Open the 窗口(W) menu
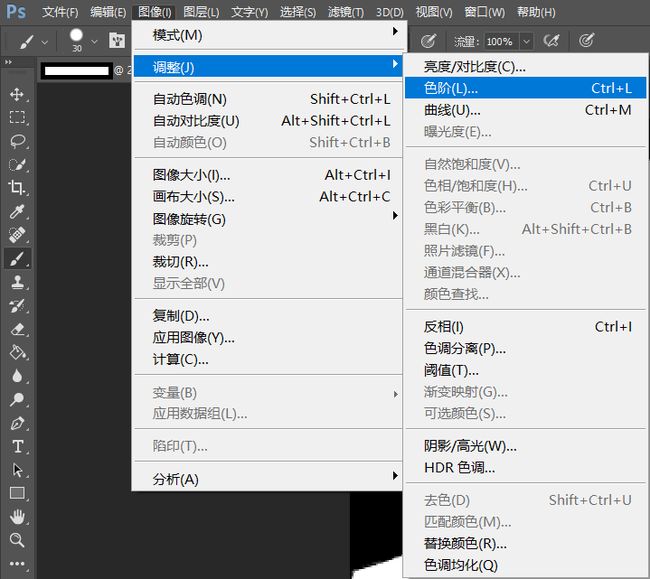Viewport: 650px width, 579px height. [485, 12]
